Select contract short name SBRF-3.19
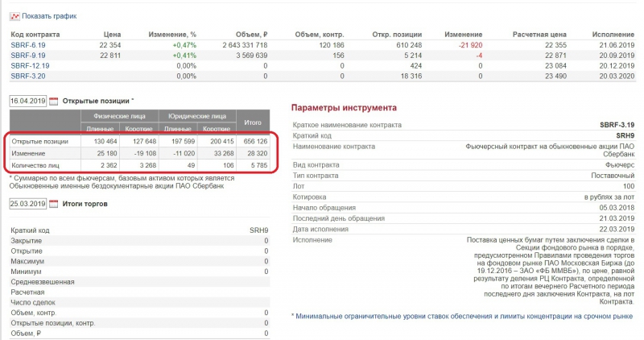 617,125
